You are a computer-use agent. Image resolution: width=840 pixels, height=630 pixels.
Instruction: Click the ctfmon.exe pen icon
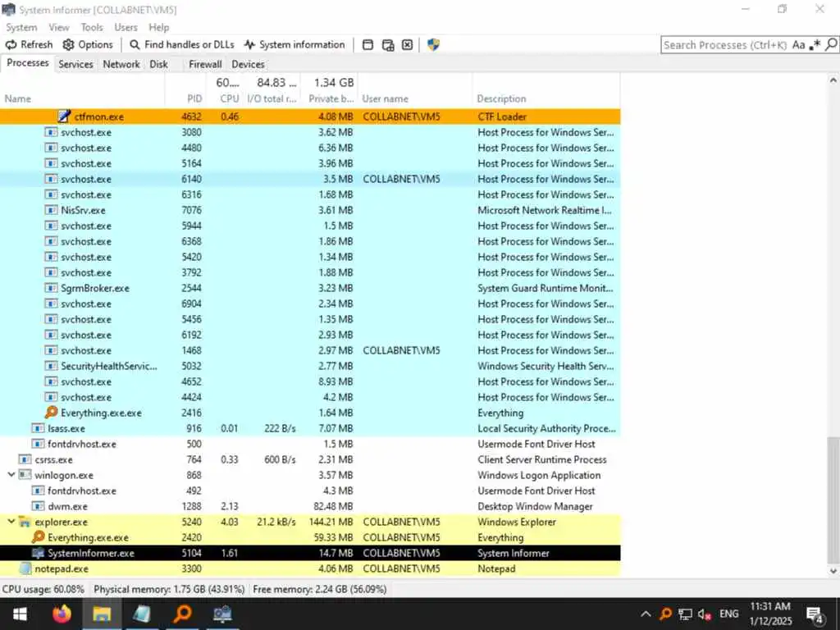point(64,116)
